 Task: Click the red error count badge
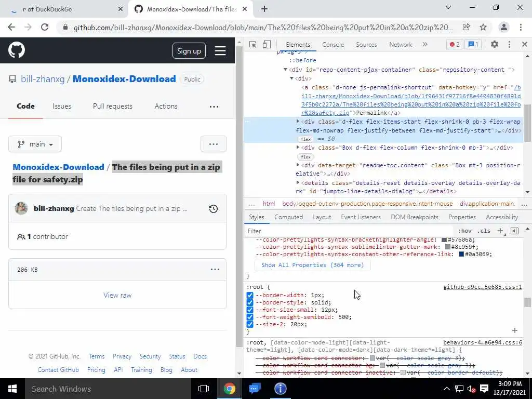point(455,44)
